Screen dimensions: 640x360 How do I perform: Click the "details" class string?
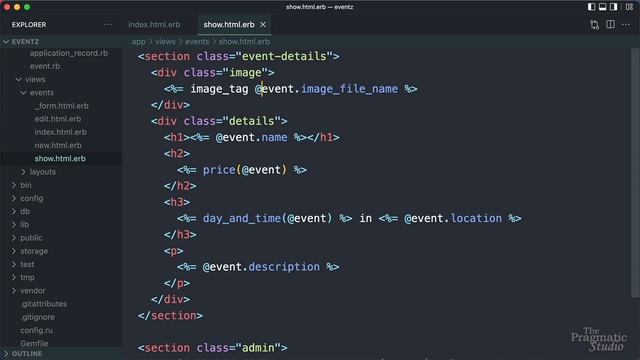[x=251, y=121]
